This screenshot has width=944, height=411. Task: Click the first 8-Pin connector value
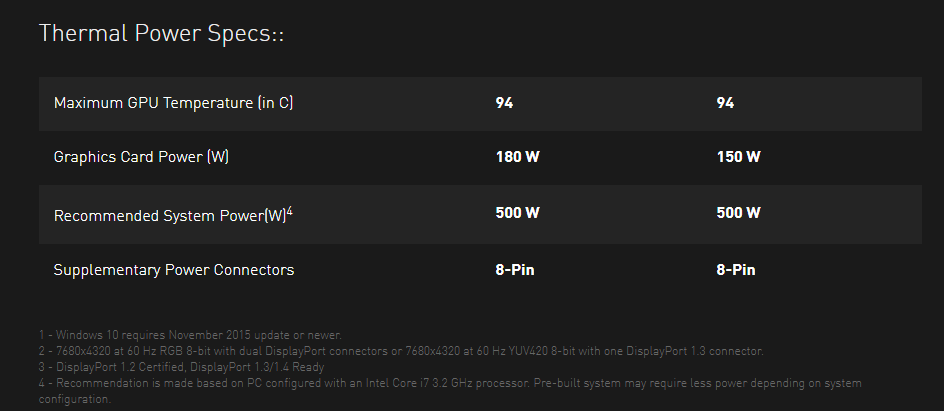(515, 270)
